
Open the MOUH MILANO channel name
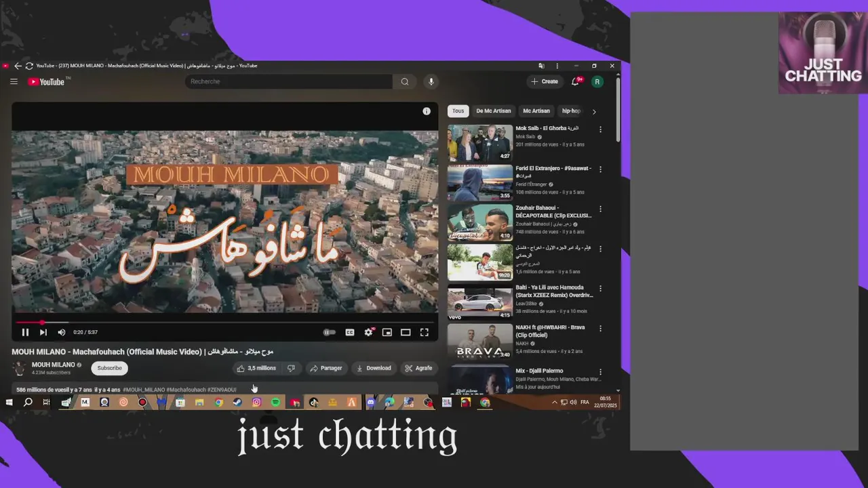pyautogui.click(x=53, y=365)
